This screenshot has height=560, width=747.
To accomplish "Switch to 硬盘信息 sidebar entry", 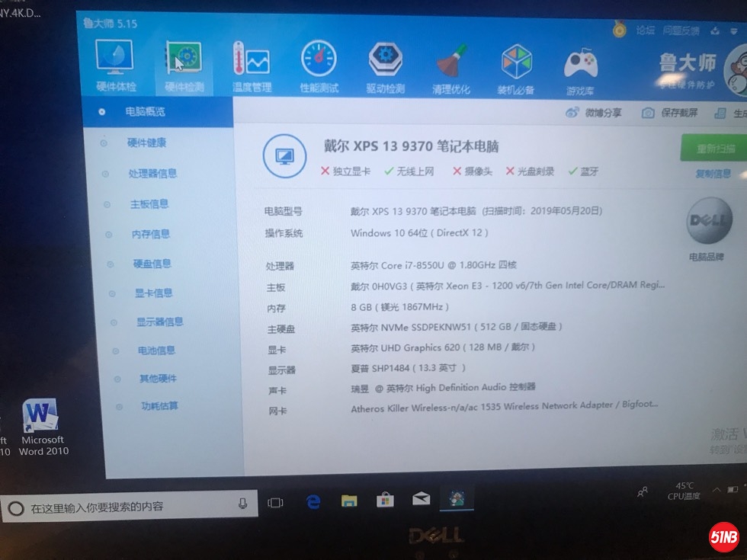I will [x=152, y=264].
